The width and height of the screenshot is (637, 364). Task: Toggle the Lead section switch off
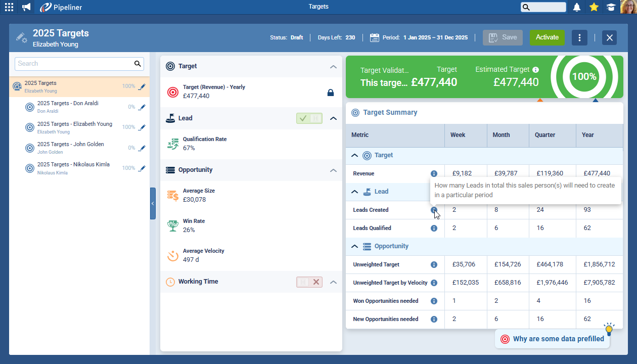(x=309, y=118)
